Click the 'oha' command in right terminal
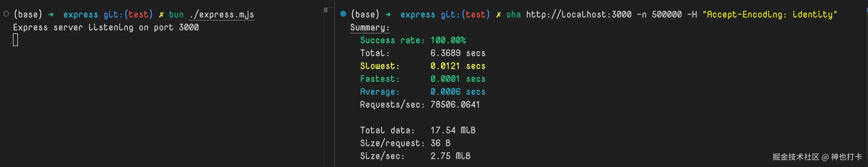The height and width of the screenshot is (167, 868). [x=513, y=14]
